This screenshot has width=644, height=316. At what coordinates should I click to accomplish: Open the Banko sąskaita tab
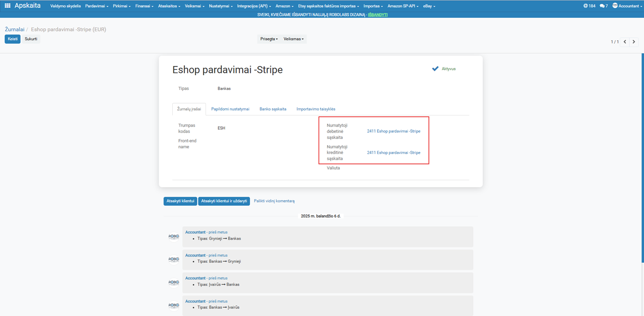click(x=273, y=109)
